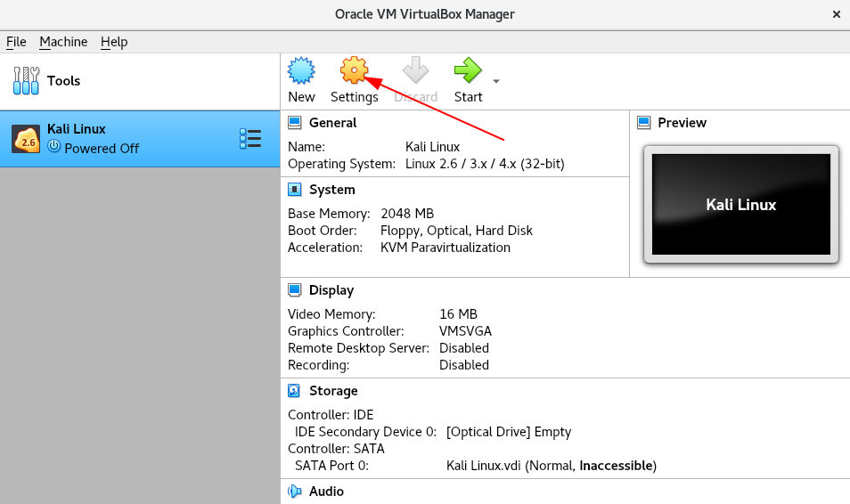Image resolution: width=850 pixels, height=504 pixels.
Task: Click the Display section screen icon
Action: (294, 290)
